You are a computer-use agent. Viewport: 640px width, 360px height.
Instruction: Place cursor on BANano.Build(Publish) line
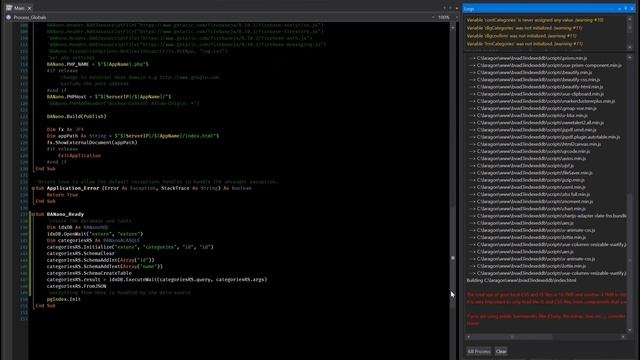pos(76,116)
